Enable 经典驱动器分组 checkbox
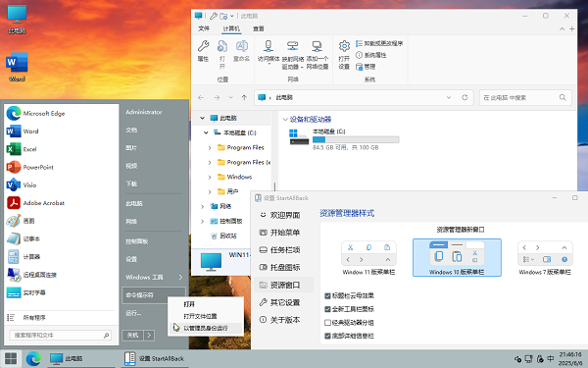Viewport: 588px width, 368px height. tap(327, 323)
